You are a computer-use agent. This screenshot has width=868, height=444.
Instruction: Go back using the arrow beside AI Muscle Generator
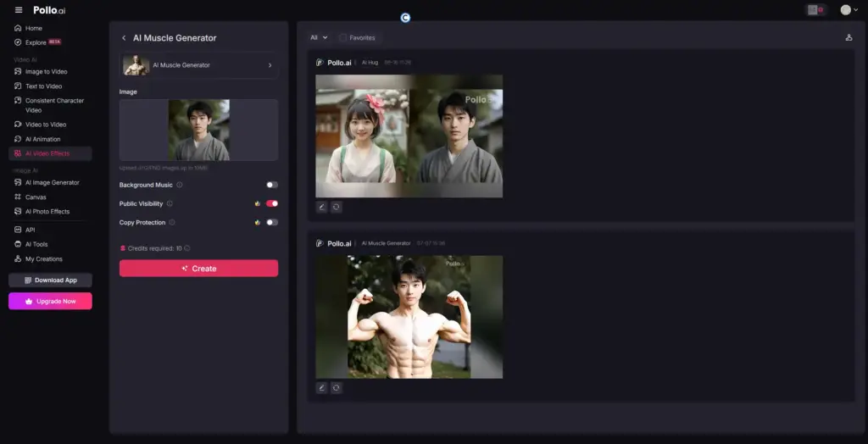(124, 38)
